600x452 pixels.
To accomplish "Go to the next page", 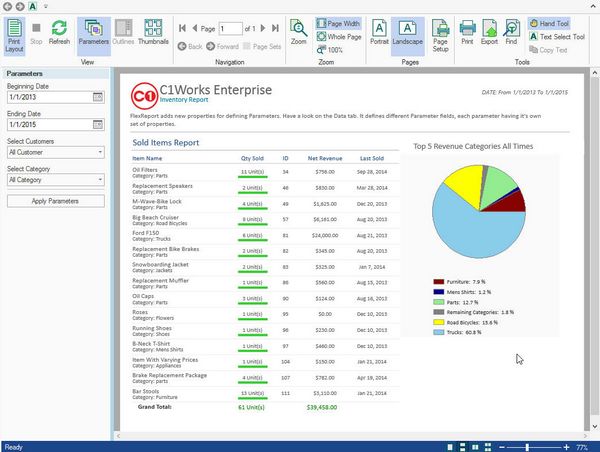I will (x=263, y=28).
